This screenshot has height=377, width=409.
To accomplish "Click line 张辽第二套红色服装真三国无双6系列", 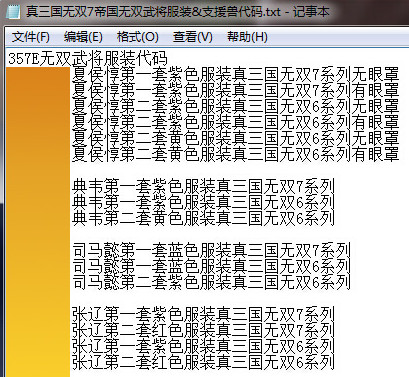I will [203, 362].
